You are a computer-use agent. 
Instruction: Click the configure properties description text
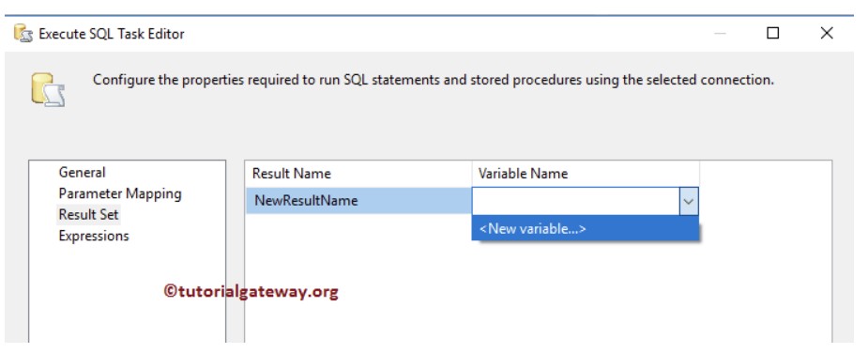tap(433, 80)
